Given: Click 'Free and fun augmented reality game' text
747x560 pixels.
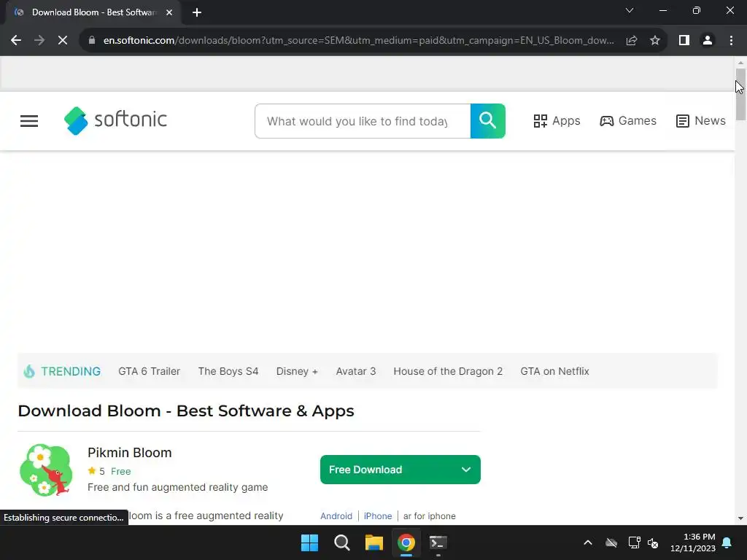Looking at the screenshot, I should (178, 487).
